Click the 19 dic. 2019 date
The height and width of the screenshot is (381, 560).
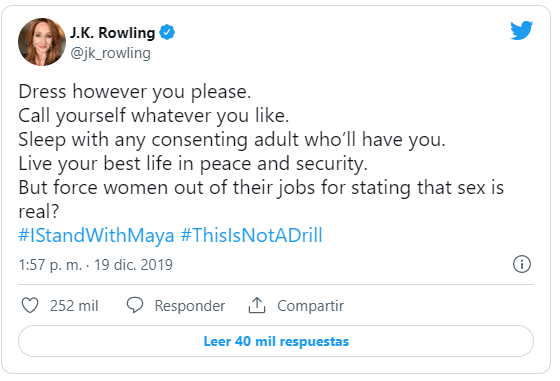click(x=133, y=265)
